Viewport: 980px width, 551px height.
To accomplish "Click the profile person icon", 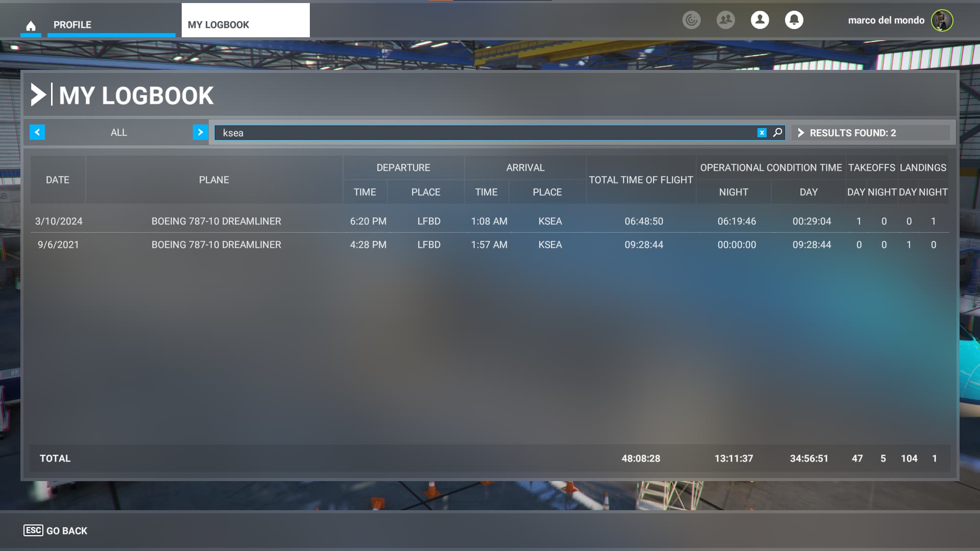I will [x=759, y=20].
